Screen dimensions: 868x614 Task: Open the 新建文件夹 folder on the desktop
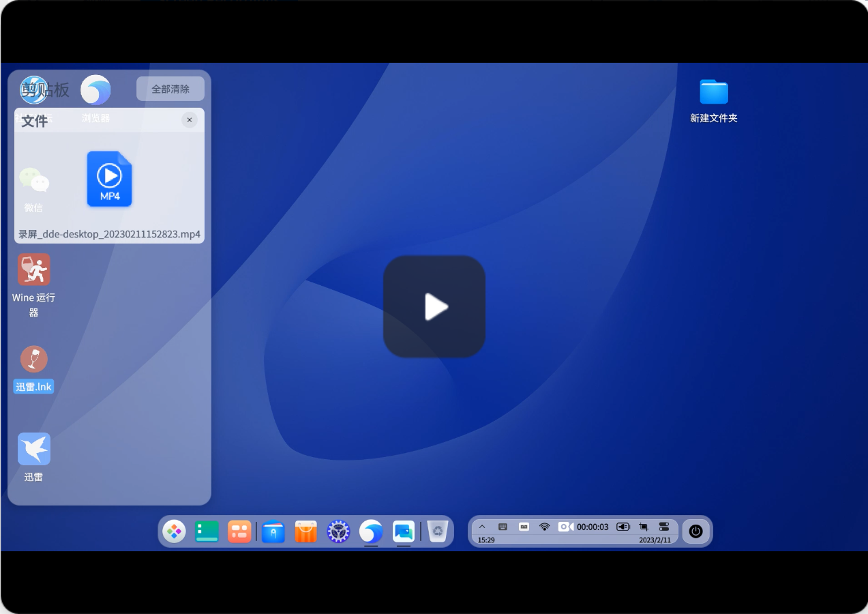(x=714, y=91)
